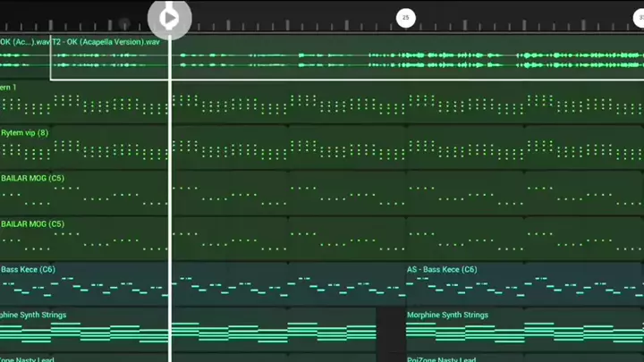
Task: Click the playhead line in the Rytem vip track
Action: [170, 147]
